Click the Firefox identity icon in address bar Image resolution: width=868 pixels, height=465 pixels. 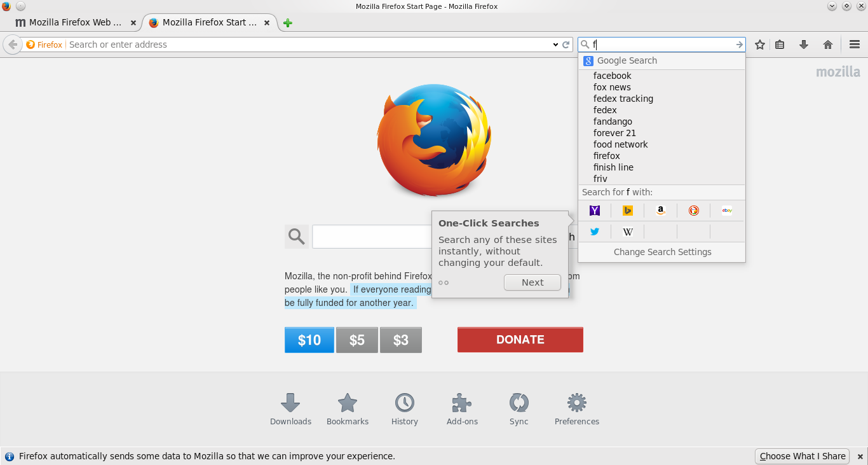coord(44,45)
